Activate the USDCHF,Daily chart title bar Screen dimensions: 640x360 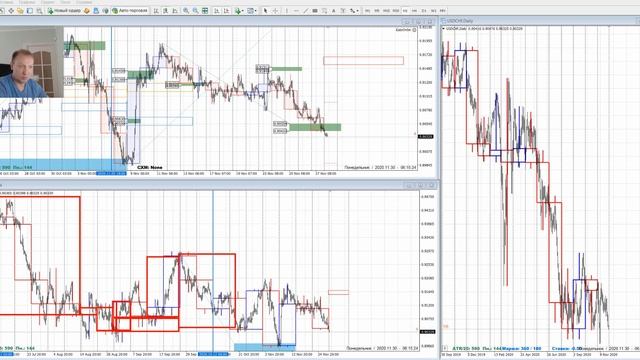click(540, 20)
